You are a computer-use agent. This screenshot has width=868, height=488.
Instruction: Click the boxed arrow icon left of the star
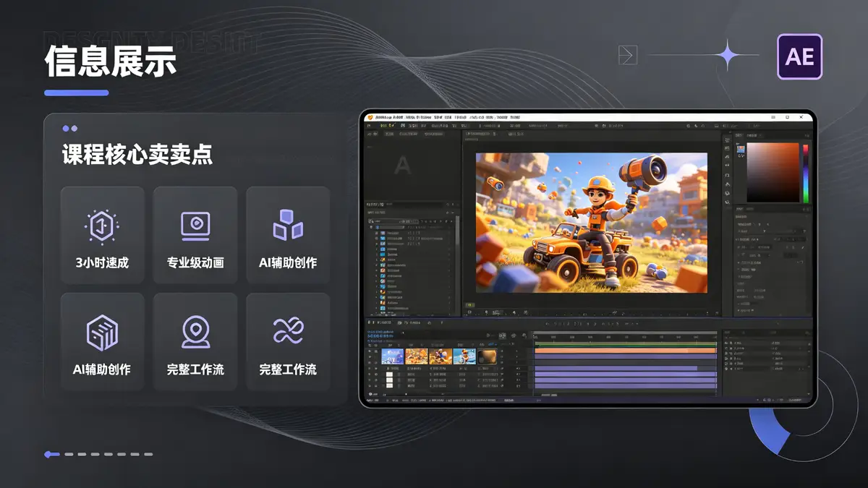pos(627,55)
